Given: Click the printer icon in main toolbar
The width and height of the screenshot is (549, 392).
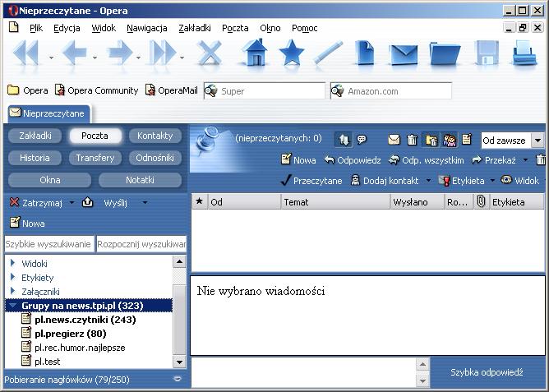Looking at the screenshot, I should tap(524, 54).
